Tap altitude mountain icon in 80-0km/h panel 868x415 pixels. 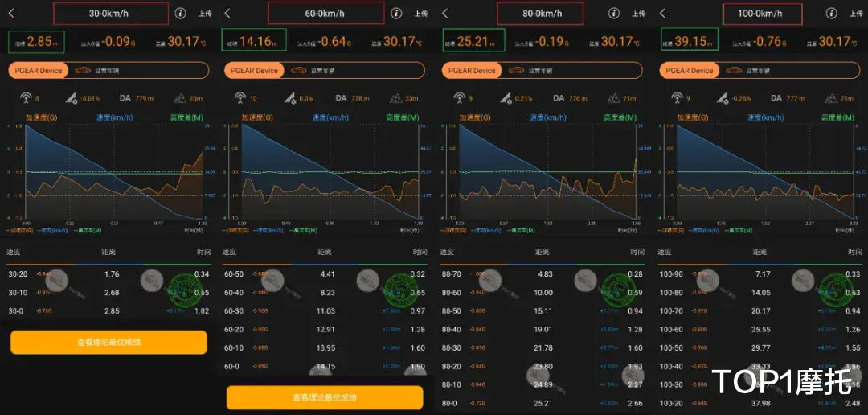point(613,98)
